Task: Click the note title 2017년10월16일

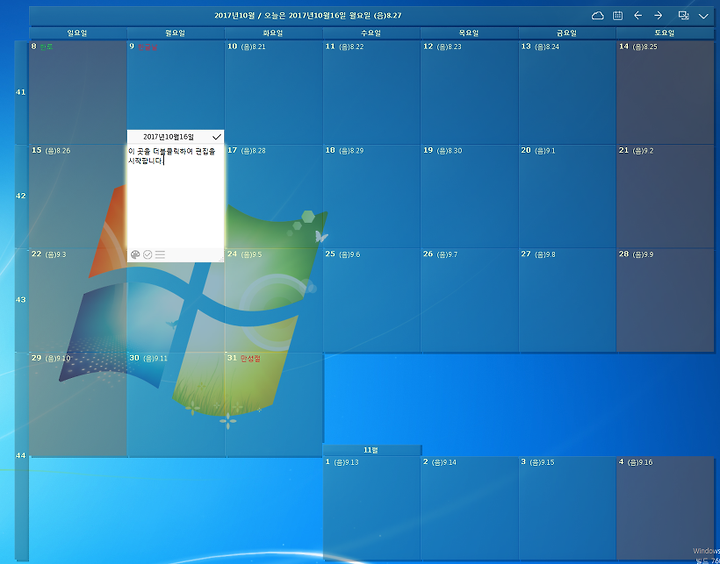Action: (x=169, y=137)
